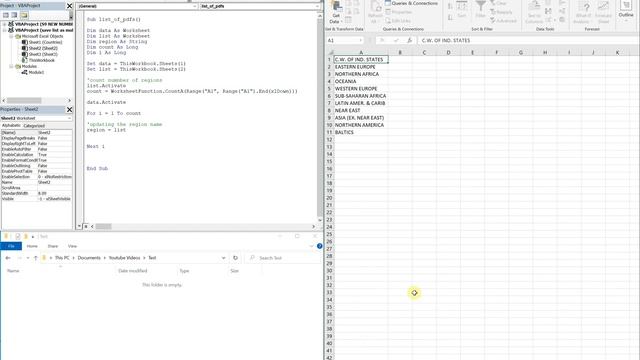Expand the first VBAProject node
Image resolution: width=640 pixels, height=360 pixels.
(4, 24)
